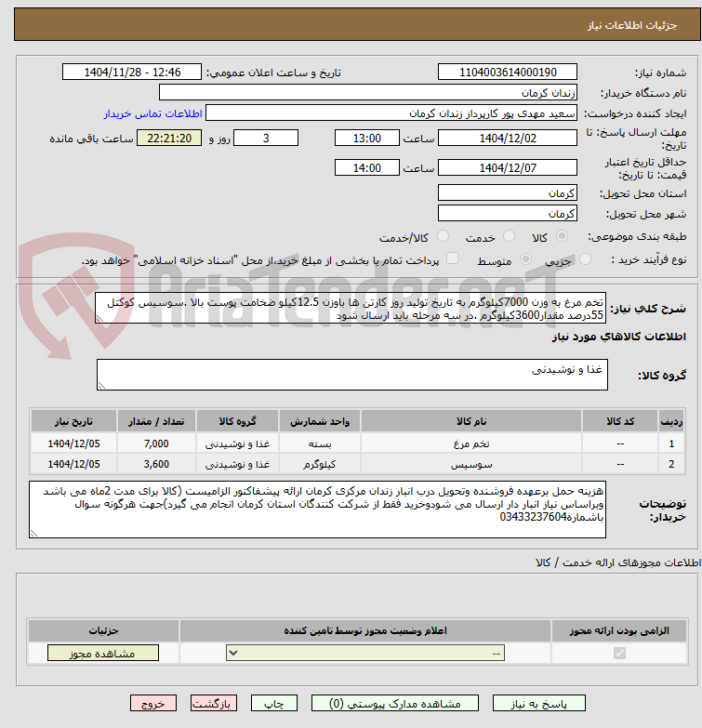
Task: Click the 3,600 quantity cell
Action: (x=156, y=464)
